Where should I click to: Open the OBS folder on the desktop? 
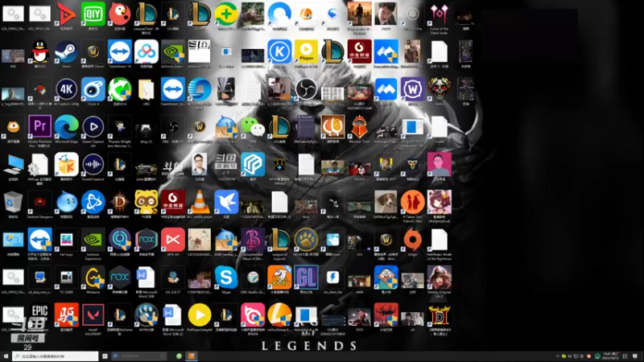point(147,89)
